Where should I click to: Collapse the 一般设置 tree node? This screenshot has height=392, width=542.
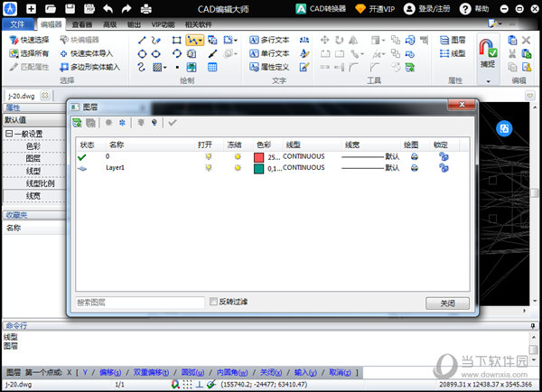(9, 134)
